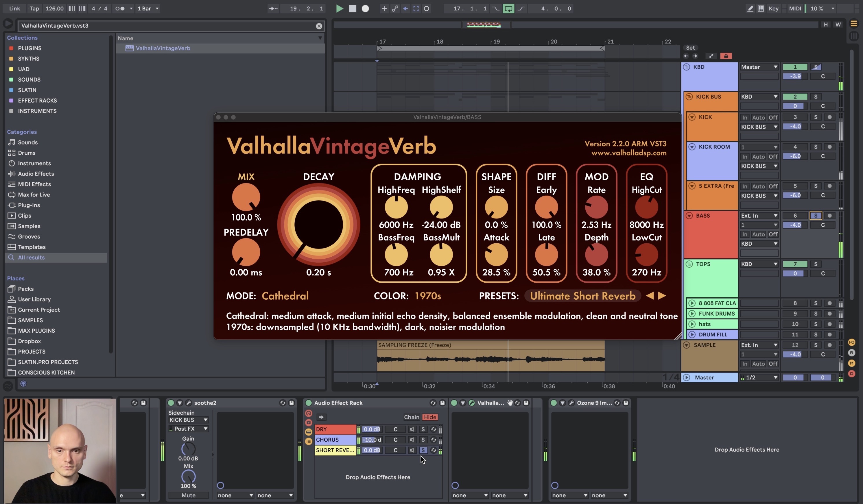Clear the browser search field
This screenshot has width=863, height=504.
point(319,26)
